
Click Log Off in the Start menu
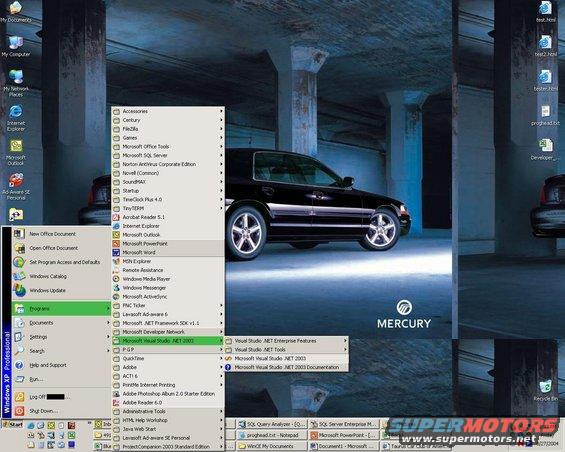tap(61, 397)
